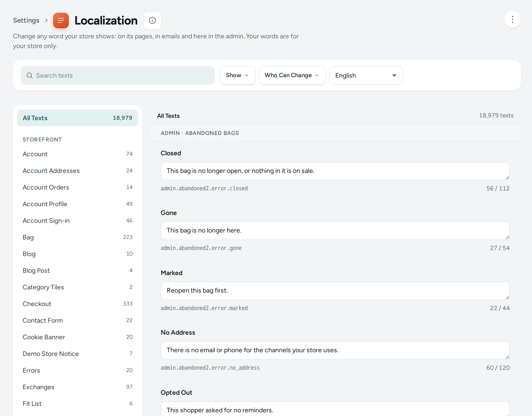Viewport: 532px width, 416px height.
Task: Click the orange Localization app icon
Action: 61,20
